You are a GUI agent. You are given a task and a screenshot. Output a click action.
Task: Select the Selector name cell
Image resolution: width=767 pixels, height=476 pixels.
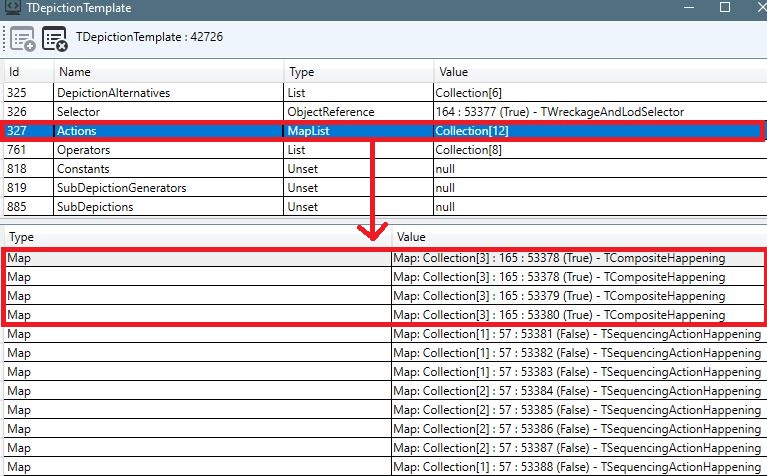[x=168, y=112]
